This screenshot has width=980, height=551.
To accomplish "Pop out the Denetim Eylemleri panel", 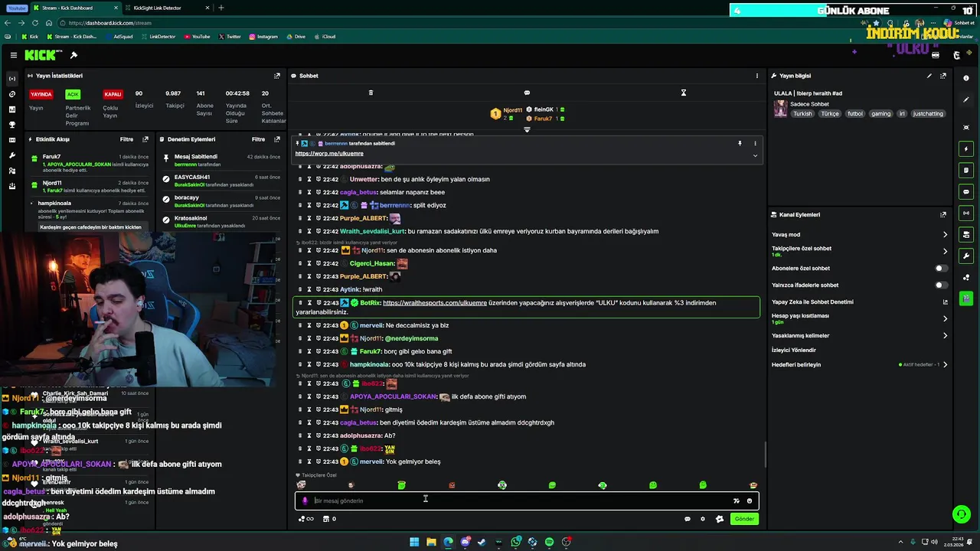I will (x=277, y=139).
